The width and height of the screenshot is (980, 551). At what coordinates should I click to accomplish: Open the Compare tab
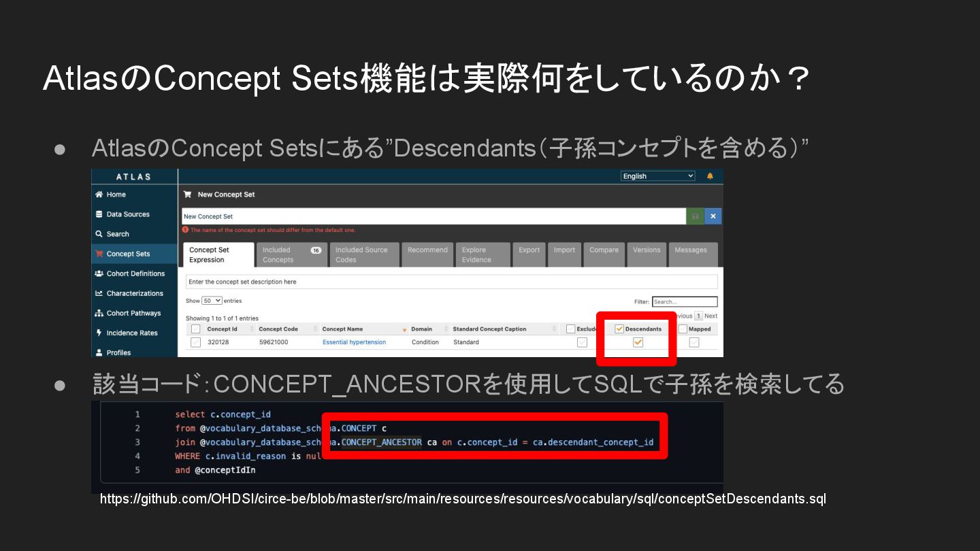click(604, 255)
